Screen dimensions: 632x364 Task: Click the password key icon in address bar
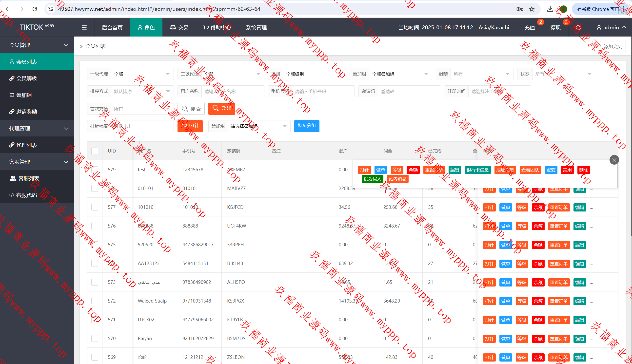click(520, 9)
